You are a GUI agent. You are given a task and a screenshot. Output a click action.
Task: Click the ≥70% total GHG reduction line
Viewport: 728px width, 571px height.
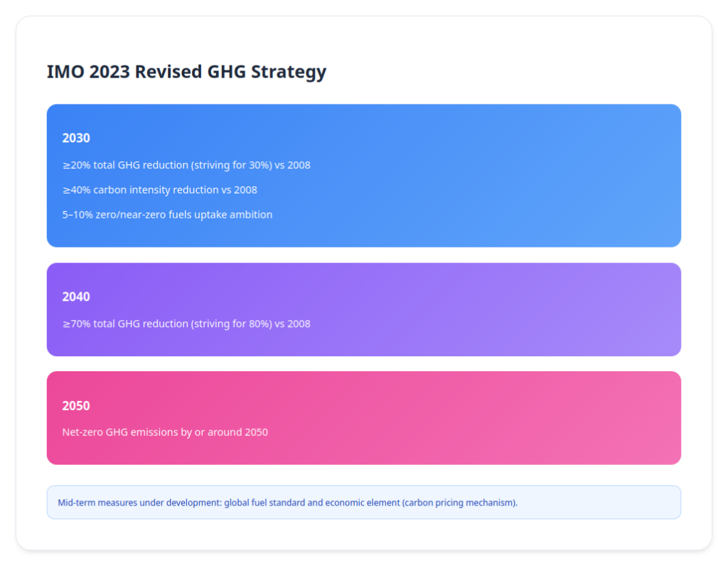click(186, 324)
